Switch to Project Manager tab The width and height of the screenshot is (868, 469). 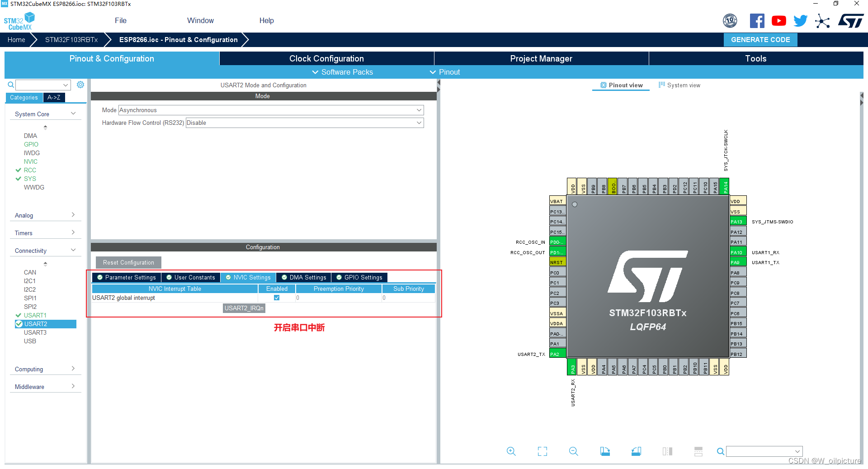(x=541, y=58)
